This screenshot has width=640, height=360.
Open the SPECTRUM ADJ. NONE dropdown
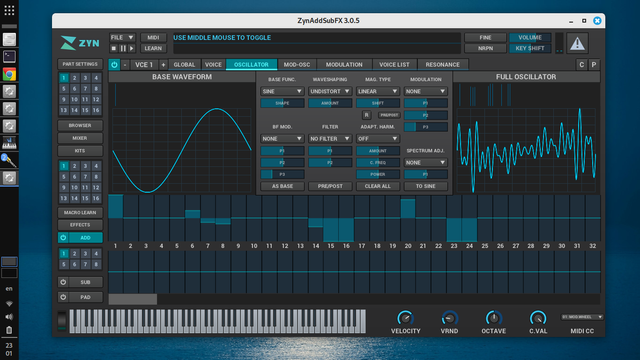point(426,162)
